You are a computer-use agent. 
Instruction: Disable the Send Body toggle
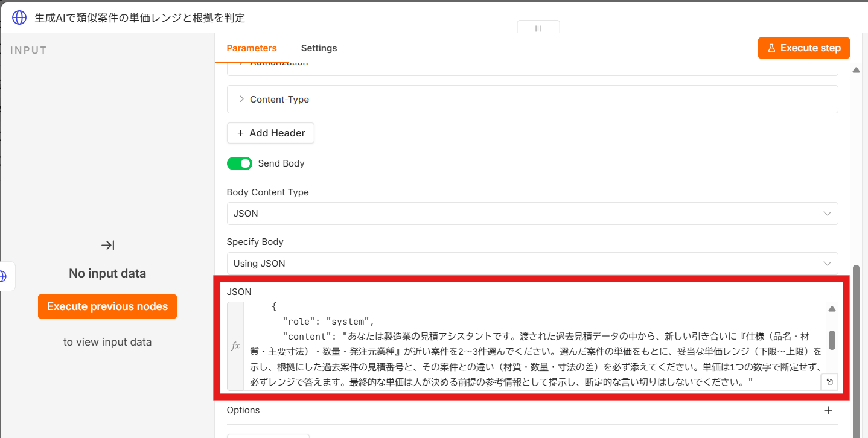click(x=240, y=163)
